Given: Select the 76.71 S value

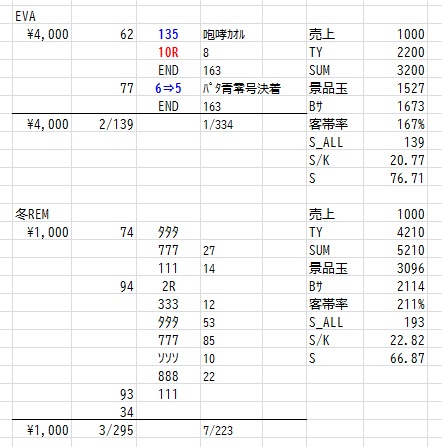Looking at the screenshot, I should (407, 178).
